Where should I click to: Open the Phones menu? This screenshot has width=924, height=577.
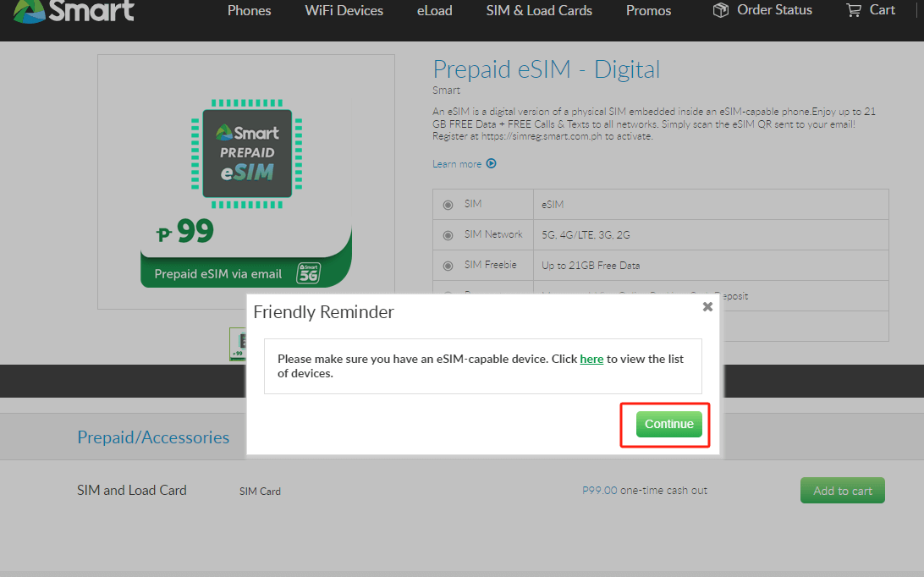pos(250,11)
